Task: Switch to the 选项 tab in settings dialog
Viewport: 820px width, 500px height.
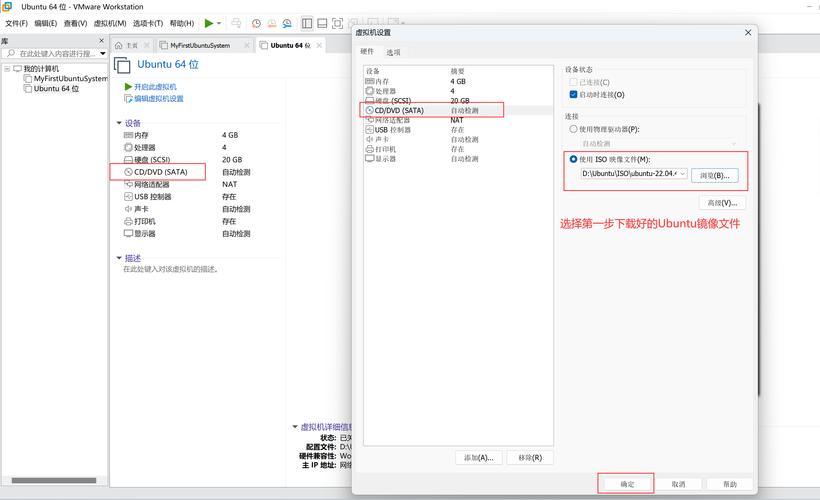Action: 393,52
